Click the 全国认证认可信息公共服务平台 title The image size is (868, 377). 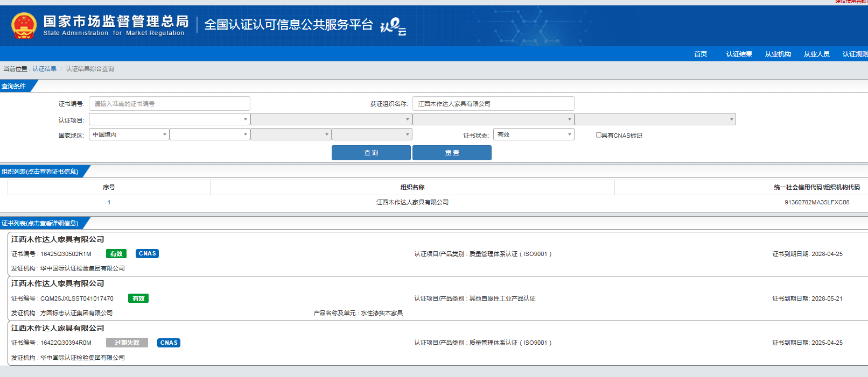[289, 25]
